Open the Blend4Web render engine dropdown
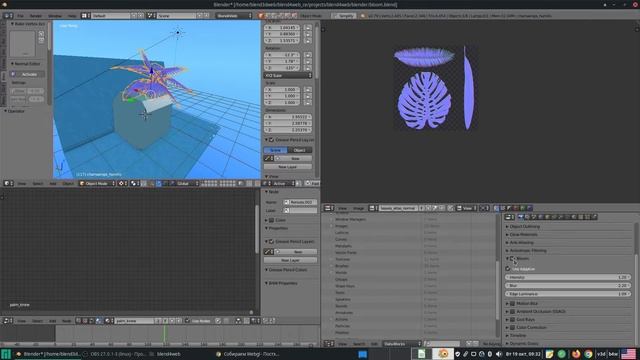This screenshot has height=360, width=640. tap(234, 16)
